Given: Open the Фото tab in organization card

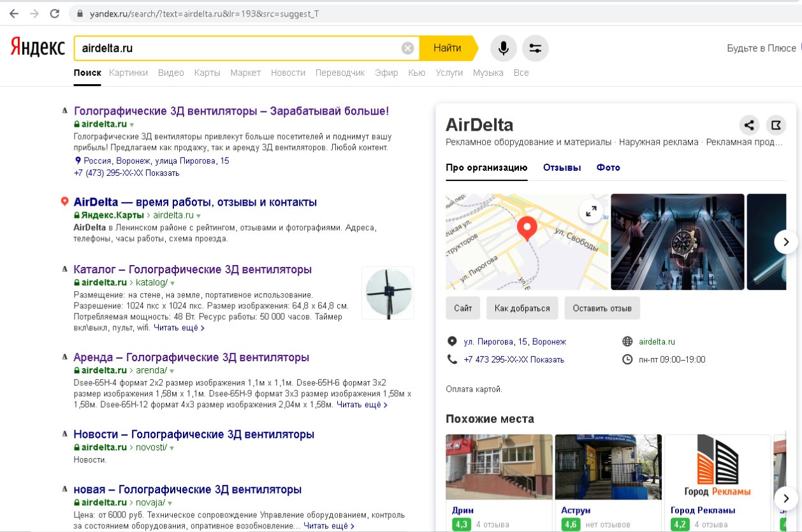Looking at the screenshot, I should point(608,168).
